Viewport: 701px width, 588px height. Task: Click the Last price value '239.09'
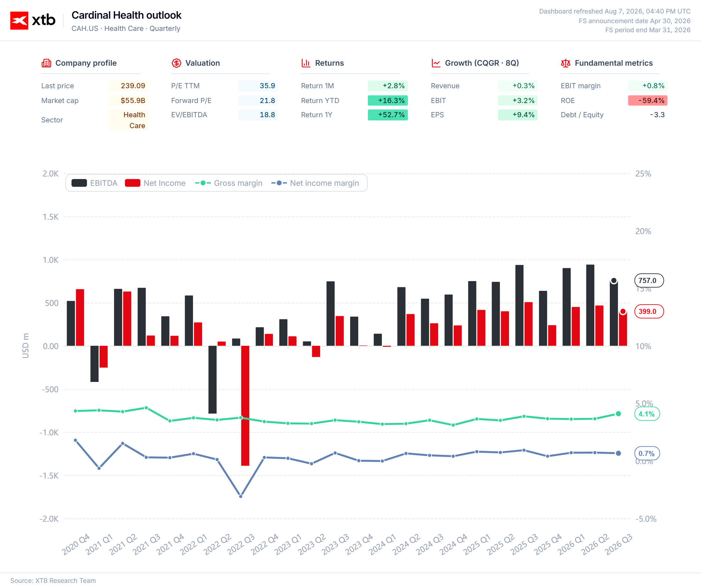click(128, 86)
